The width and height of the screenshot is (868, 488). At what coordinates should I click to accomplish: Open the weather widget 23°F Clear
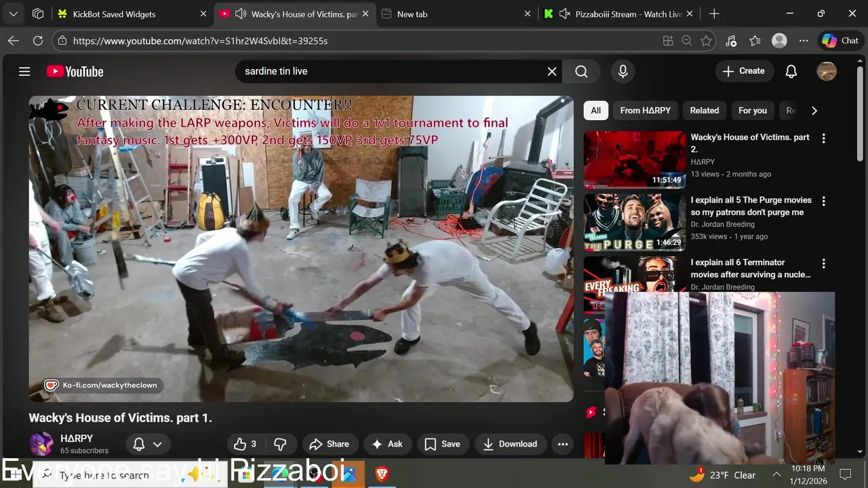click(723, 475)
